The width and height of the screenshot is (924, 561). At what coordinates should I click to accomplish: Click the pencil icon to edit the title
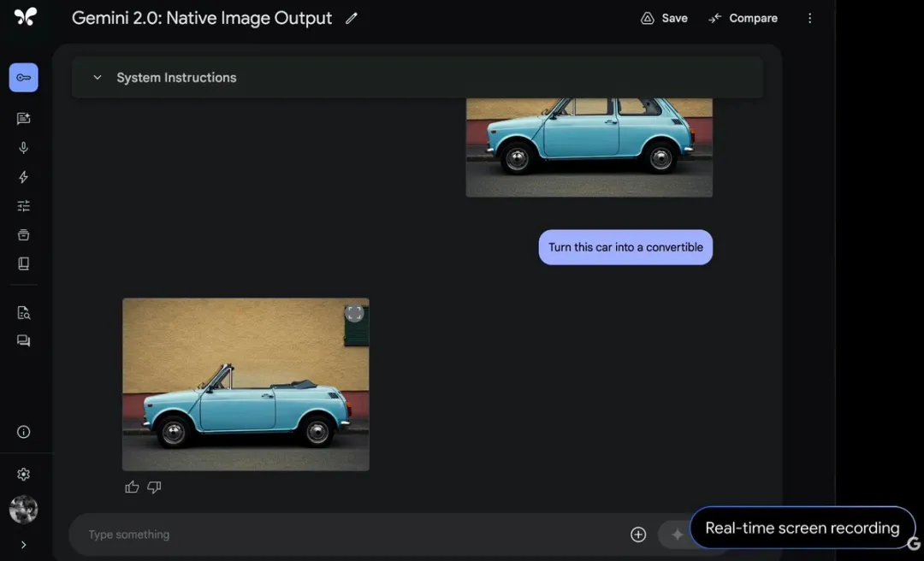click(351, 19)
